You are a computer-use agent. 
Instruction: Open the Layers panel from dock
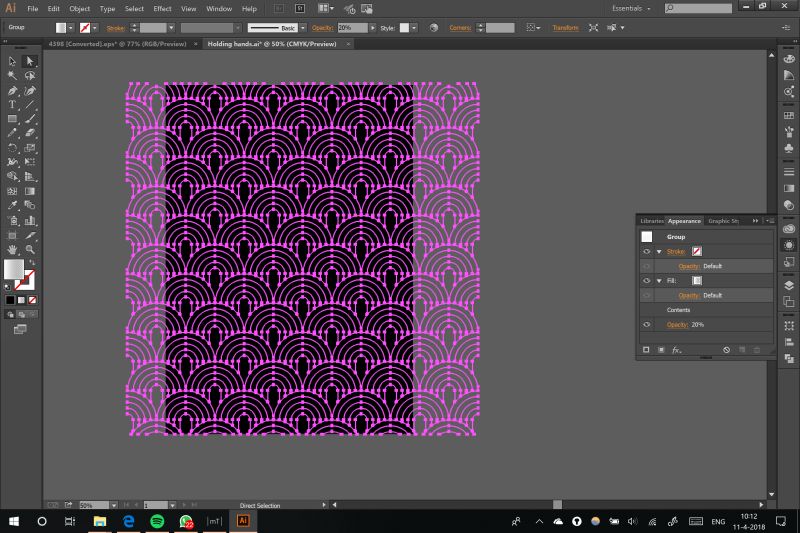tap(789, 286)
